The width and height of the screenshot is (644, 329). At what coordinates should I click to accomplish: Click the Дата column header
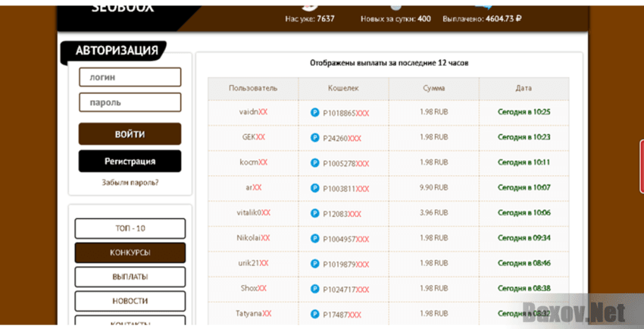pyautogui.click(x=524, y=89)
